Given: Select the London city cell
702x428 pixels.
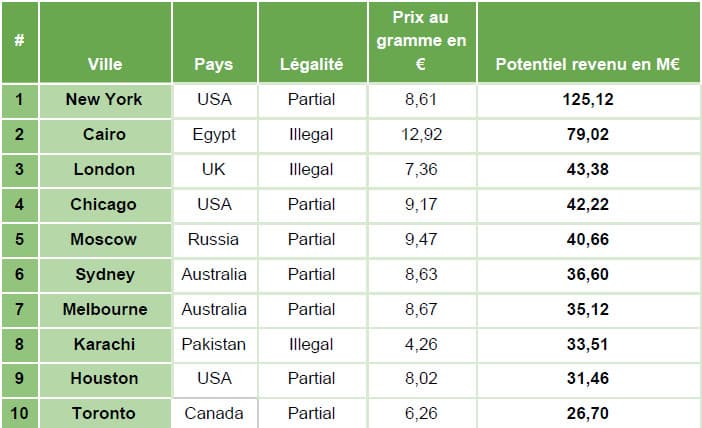Looking at the screenshot, I should tap(104, 169).
